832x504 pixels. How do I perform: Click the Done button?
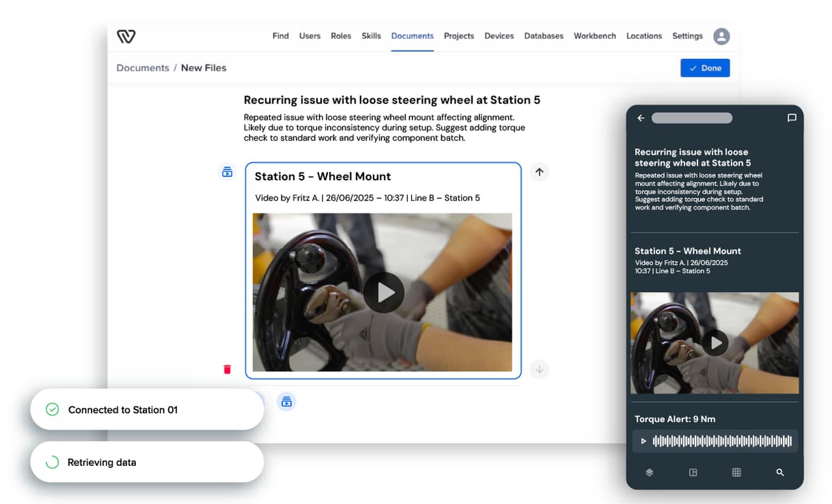[x=704, y=67]
